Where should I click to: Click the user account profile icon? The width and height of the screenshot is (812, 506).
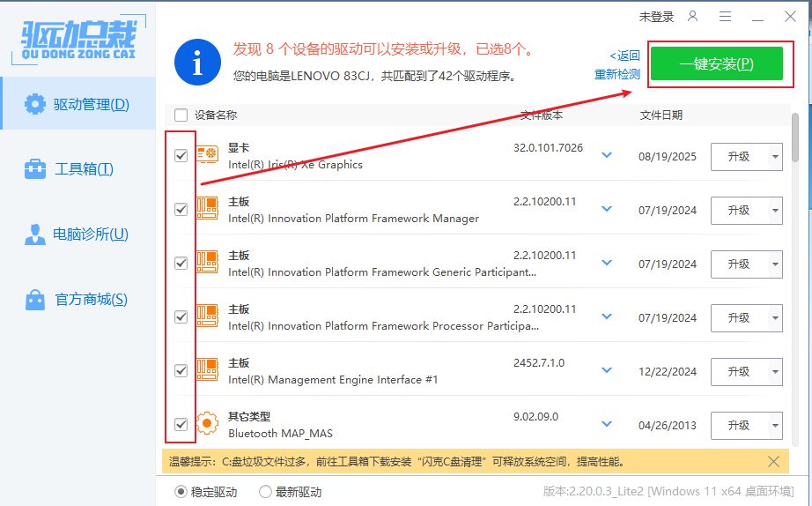pyautogui.click(x=693, y=17)
